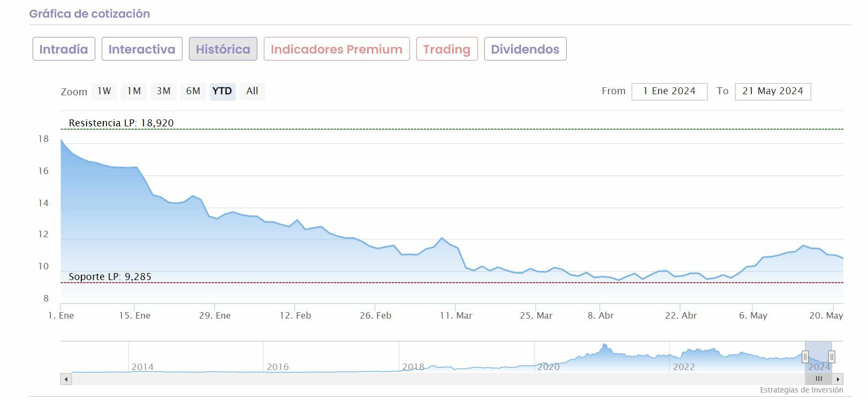The image size is (868, 400).
Task: Click the right navigator range handle
Action: pyautogui.click(x=832, y=357)
